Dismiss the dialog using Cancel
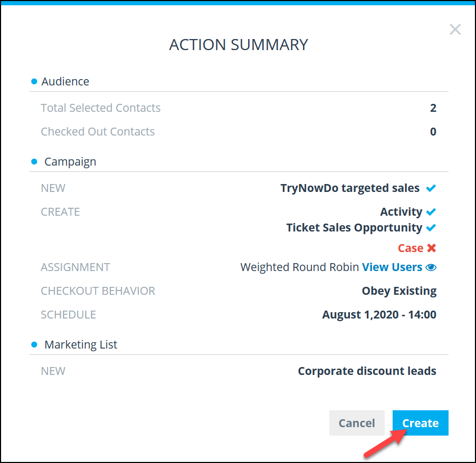The image size is (476, 463). tap(357, 423)
